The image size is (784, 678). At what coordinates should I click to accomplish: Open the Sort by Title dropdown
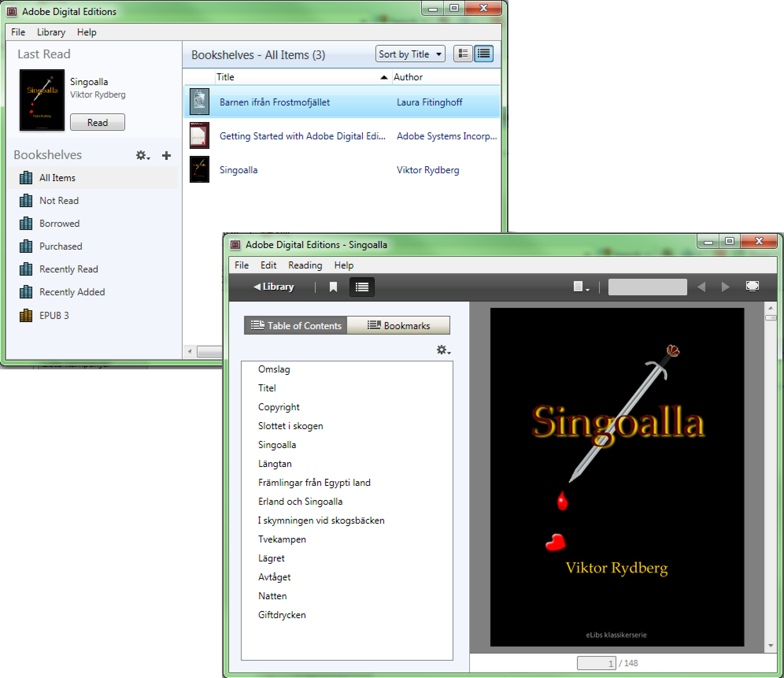[410, 54]
